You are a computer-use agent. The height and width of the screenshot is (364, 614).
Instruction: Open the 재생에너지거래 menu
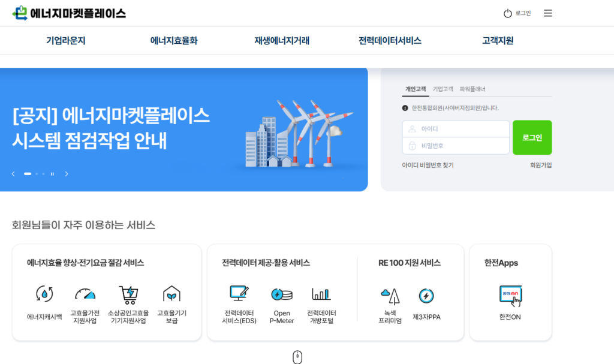click(x=282, y=41)
